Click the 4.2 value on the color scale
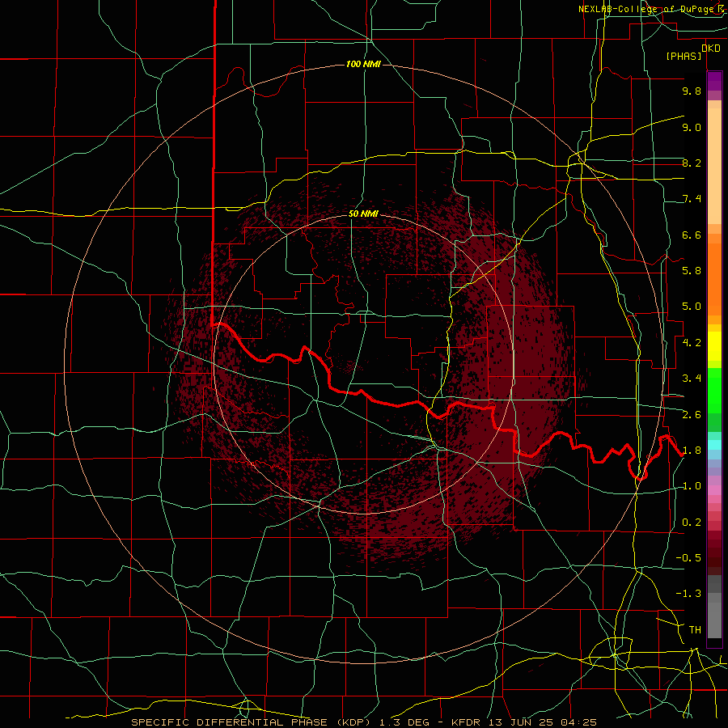The width and height of the screenshot is (728, 728). tap(692, 343)
